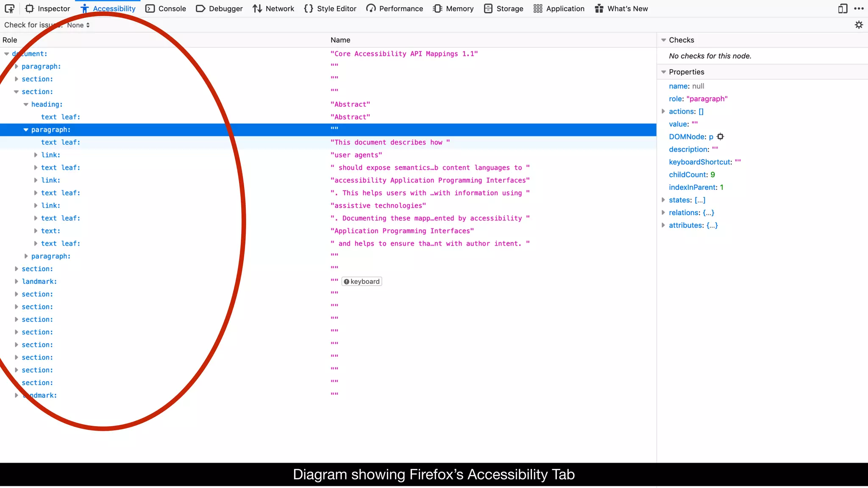Open the devtools three-dot options menu
This screenshot has height=488, width=868.
859,8
